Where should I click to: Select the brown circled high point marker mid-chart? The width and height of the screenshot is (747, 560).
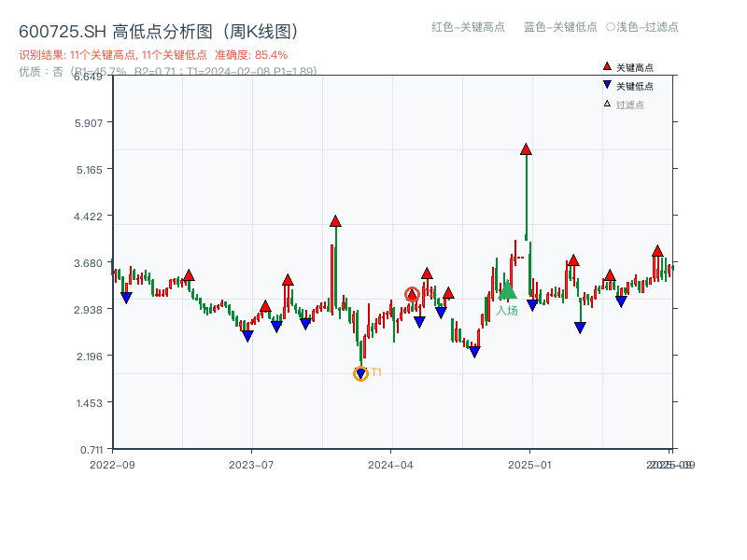(x=411, y=293)
